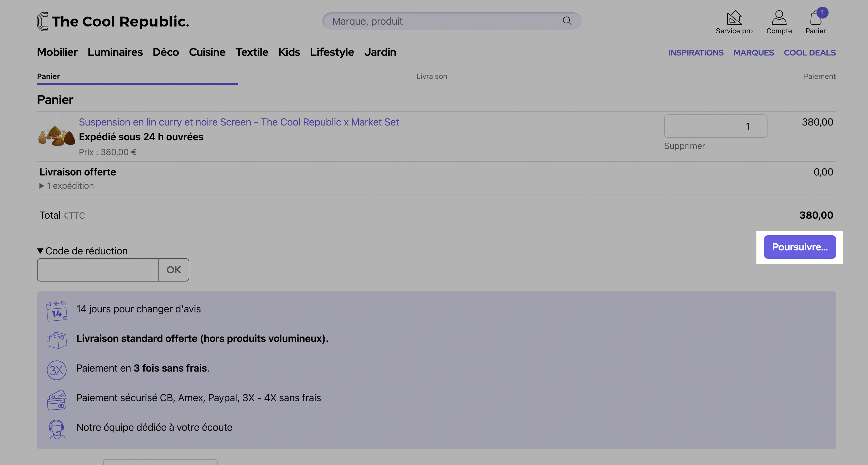Viewport: 868px width, 465px height.
Task: Select the Panier checkout step
Action: [48, 76]
